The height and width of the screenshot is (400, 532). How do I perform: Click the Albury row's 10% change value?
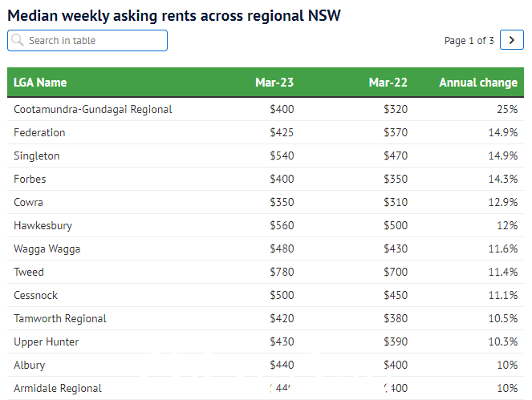[507, 365]
